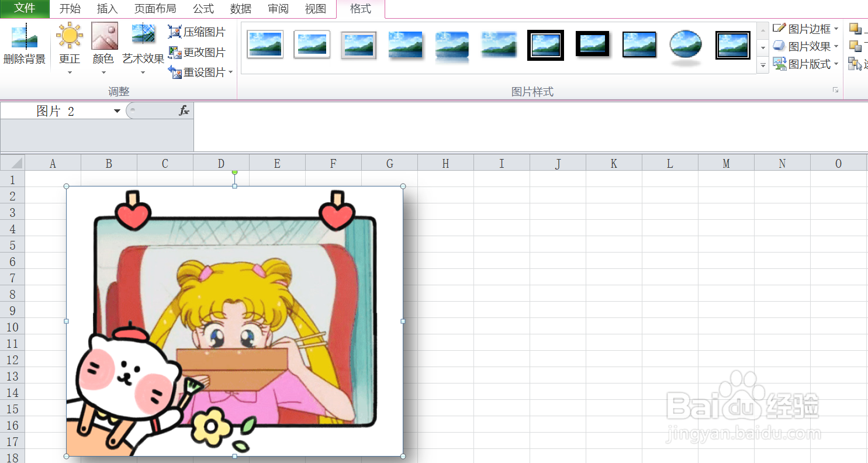Expand the Picture Border dropdown arrow

pos(836,29)
